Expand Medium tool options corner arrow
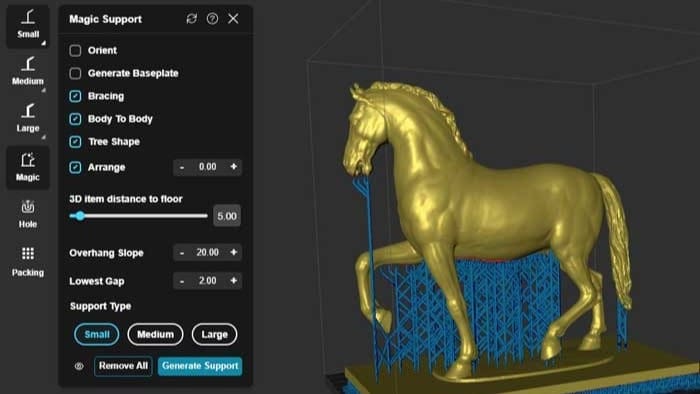The width and height of the screenshot is (700, 394). (x=44, y=90)
